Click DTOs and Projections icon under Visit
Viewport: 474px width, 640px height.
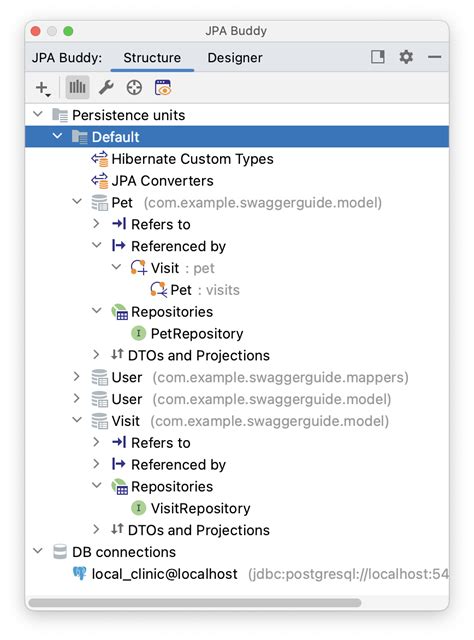tap(117, 529)
